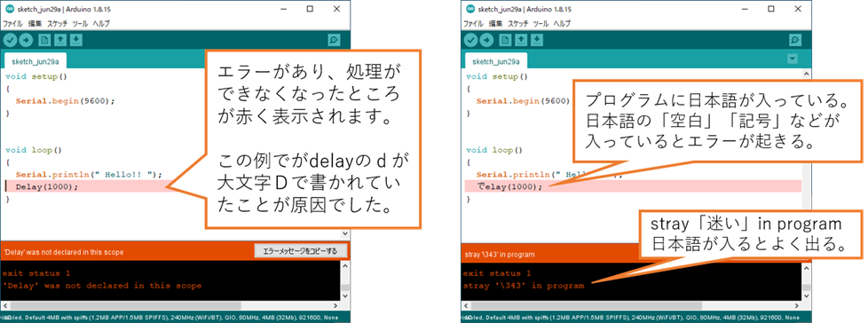Click exit status 1 in left console

36,273
